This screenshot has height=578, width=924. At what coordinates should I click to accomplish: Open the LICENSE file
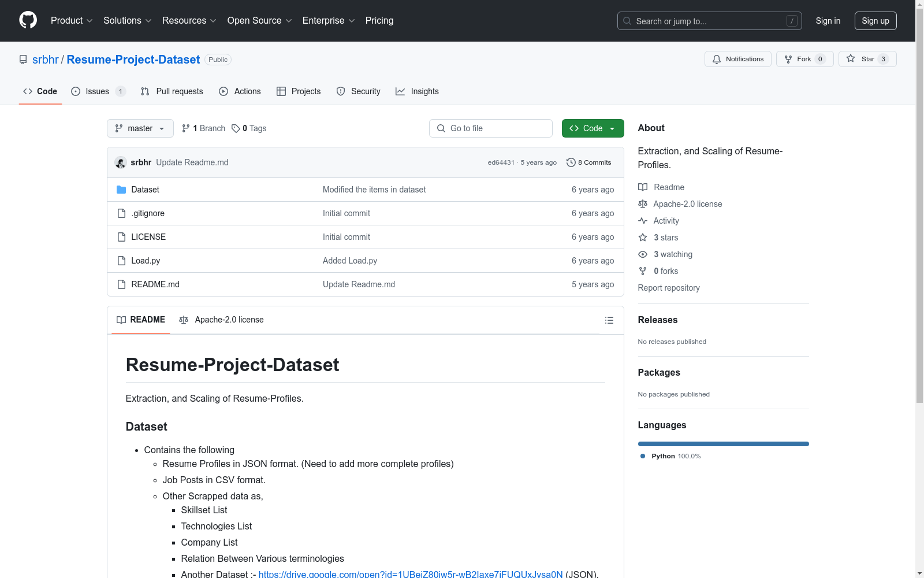(148, 237)
